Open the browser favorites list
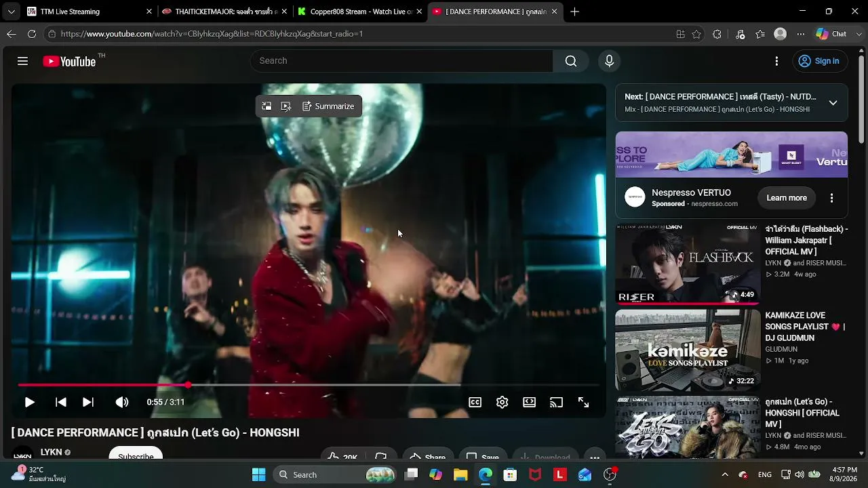868x488 pixels. click(760, 34)
